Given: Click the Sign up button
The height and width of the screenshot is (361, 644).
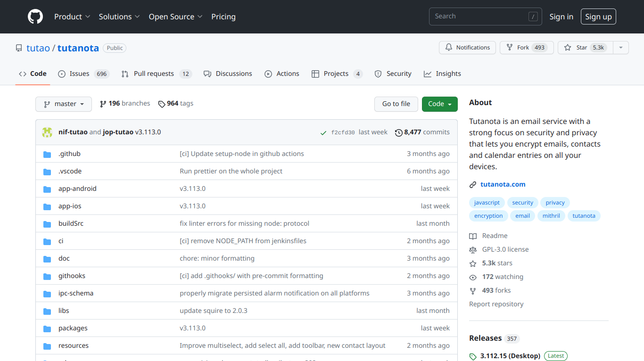Looking at the screenshot, I should tap(598, 16).
